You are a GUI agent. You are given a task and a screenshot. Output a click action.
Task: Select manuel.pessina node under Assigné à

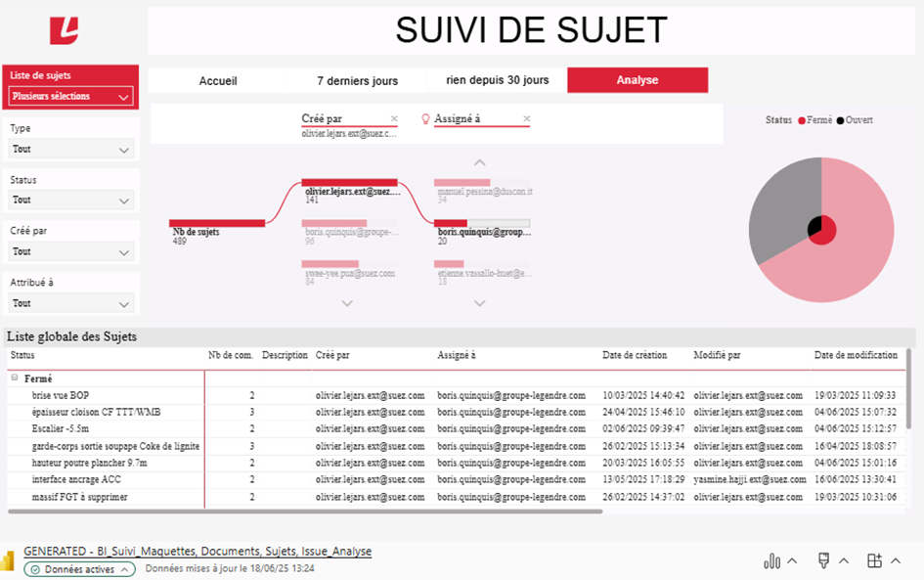tap(482, 183)
